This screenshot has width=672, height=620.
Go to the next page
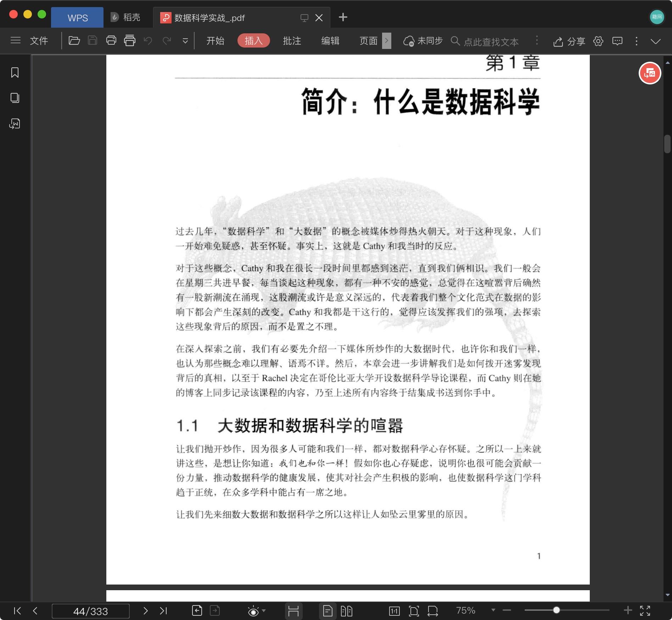point(145,610)
